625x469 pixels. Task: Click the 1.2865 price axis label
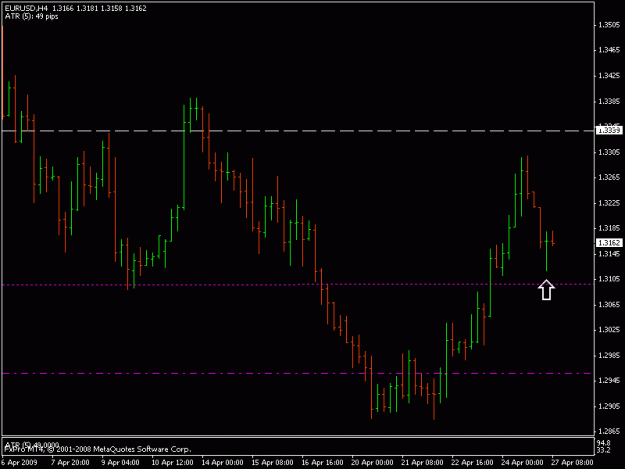[609, 432]
